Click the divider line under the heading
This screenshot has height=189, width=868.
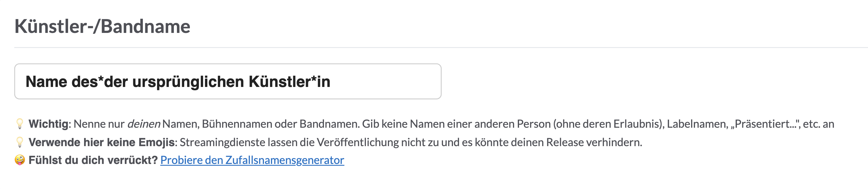[x=441, y=48]
